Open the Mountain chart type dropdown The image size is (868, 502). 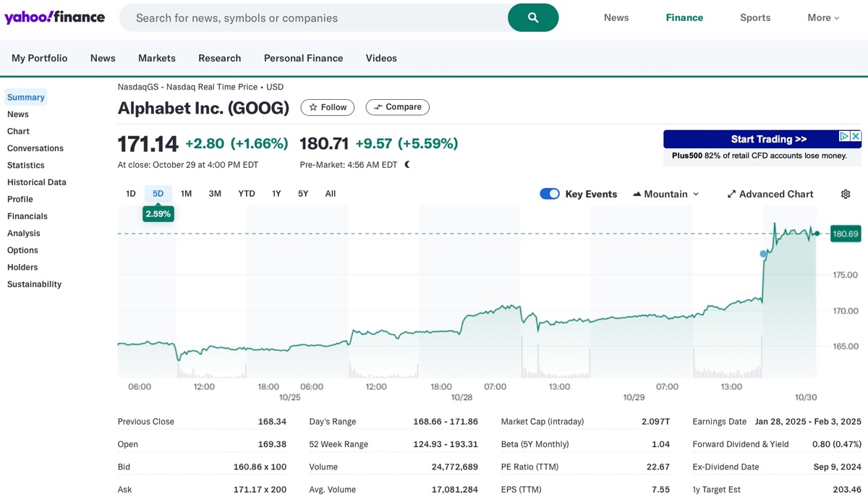click(694, 194)
